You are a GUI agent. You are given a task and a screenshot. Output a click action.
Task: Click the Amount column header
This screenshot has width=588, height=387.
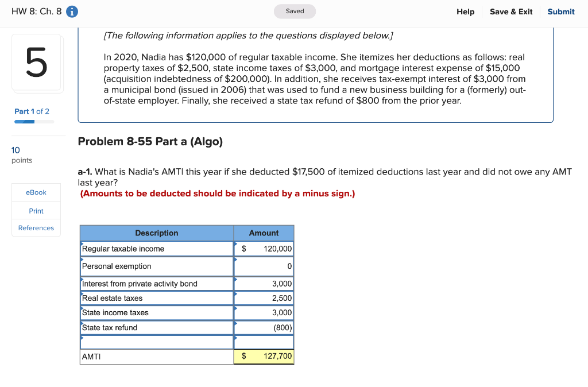264,233
